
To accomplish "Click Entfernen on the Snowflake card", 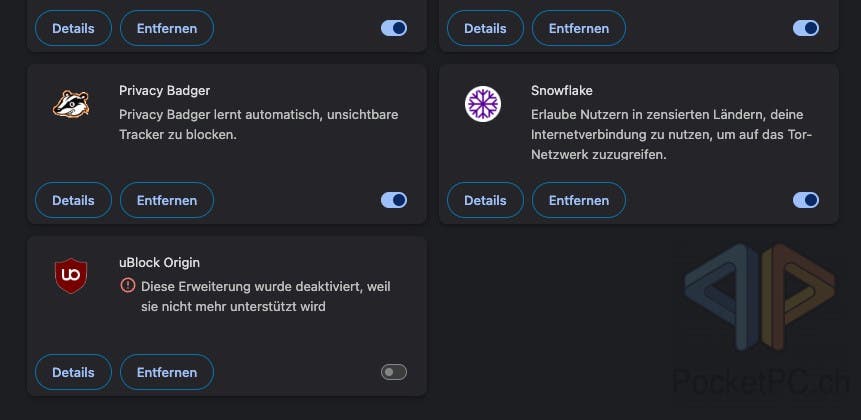I will click(x=579, y=200).
